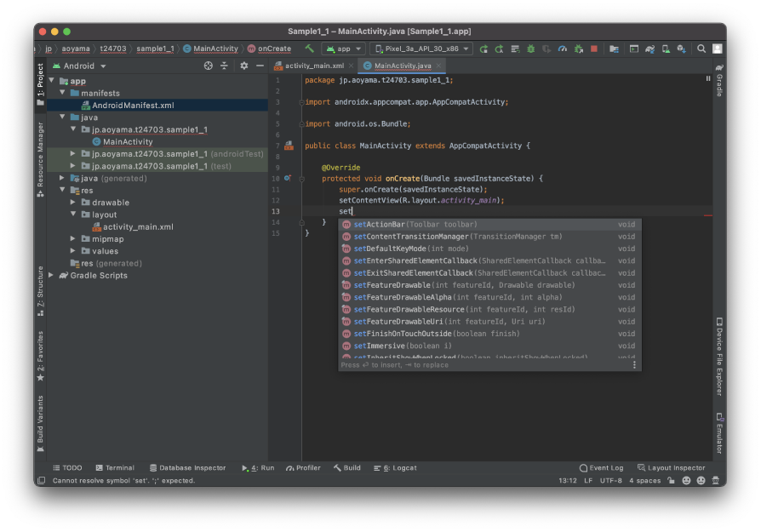Expand the jp.aoyama.t24703.sample1_1 (test) package

[x=73, y=165]
